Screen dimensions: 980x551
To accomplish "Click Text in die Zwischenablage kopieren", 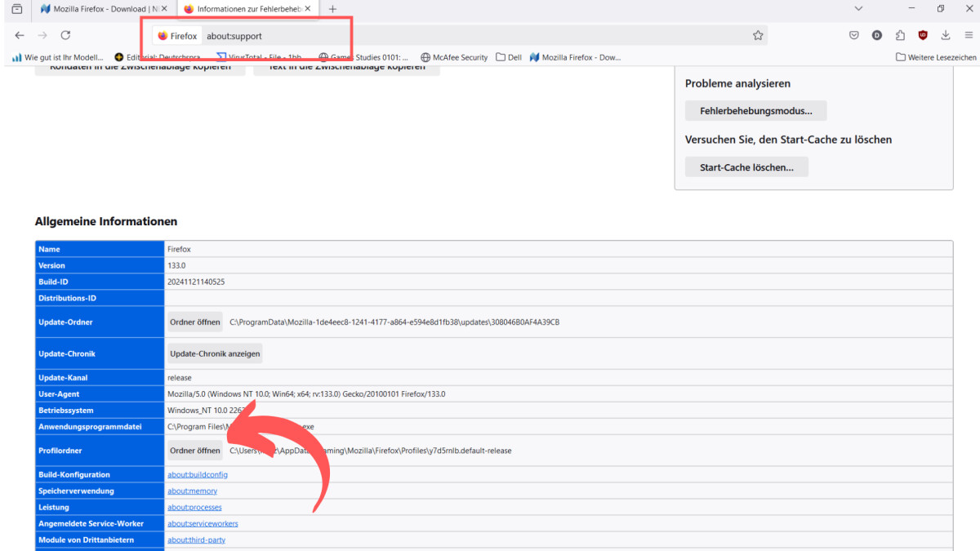I will point(346,68).
